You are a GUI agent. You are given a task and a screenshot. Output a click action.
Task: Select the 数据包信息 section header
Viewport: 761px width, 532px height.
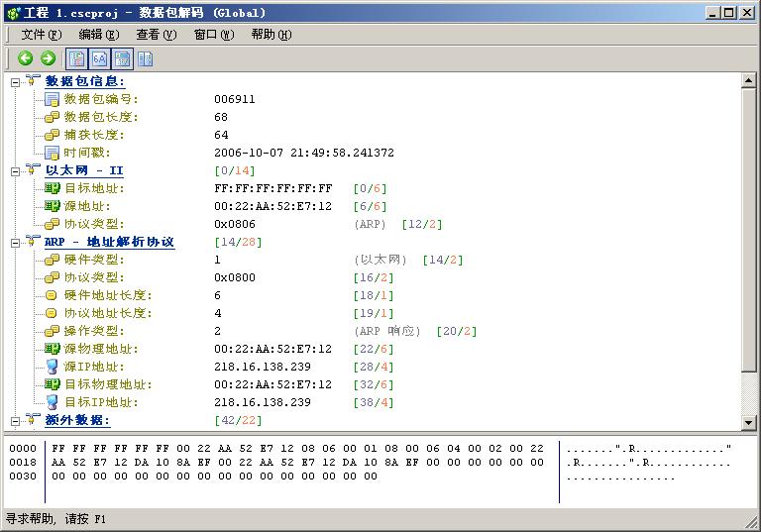click(84, 81)
